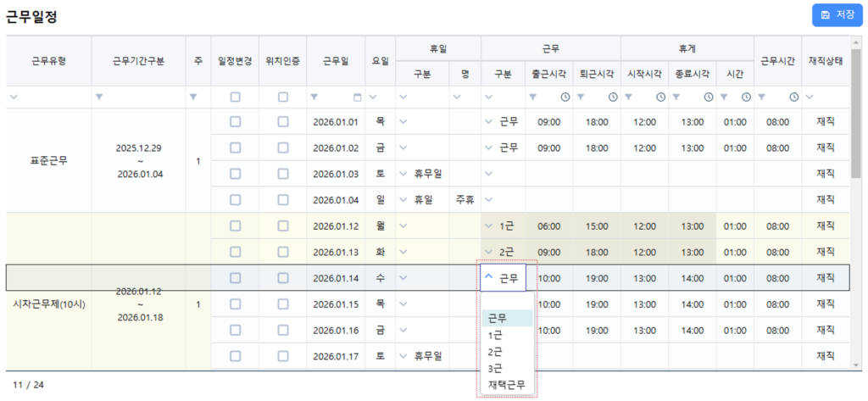Viewport: 868px width, 401px height.
Task: Click the 10:00 출근시각 cell for 2026.01.14
Action: (549, 278)
